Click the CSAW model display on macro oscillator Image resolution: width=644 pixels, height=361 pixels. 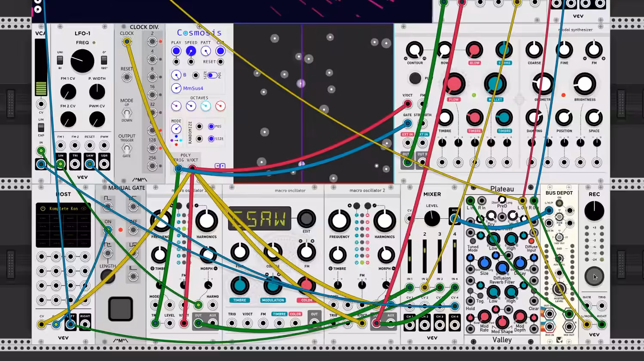(x=259, y=219)
